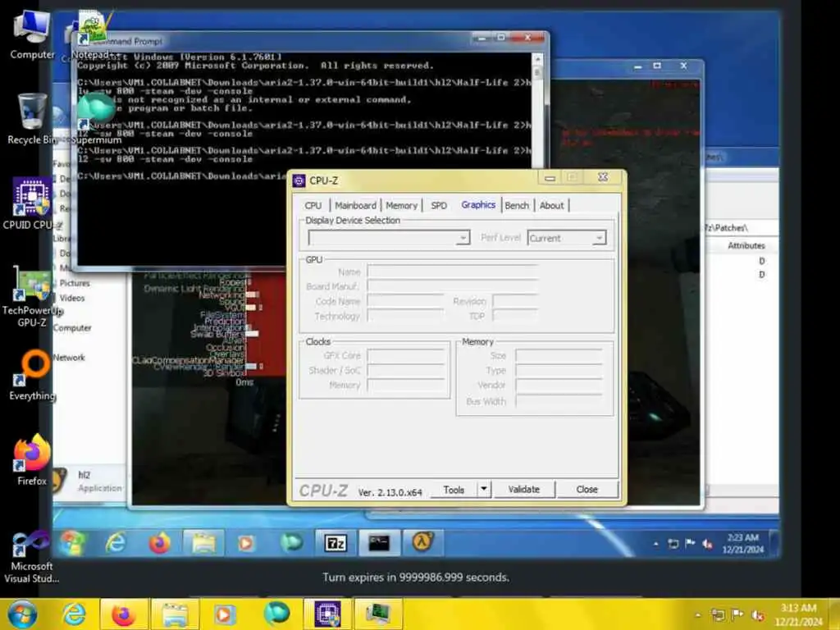Click the Validate button in CPU-Z
840x630 pixels.
tap(524, 489)
